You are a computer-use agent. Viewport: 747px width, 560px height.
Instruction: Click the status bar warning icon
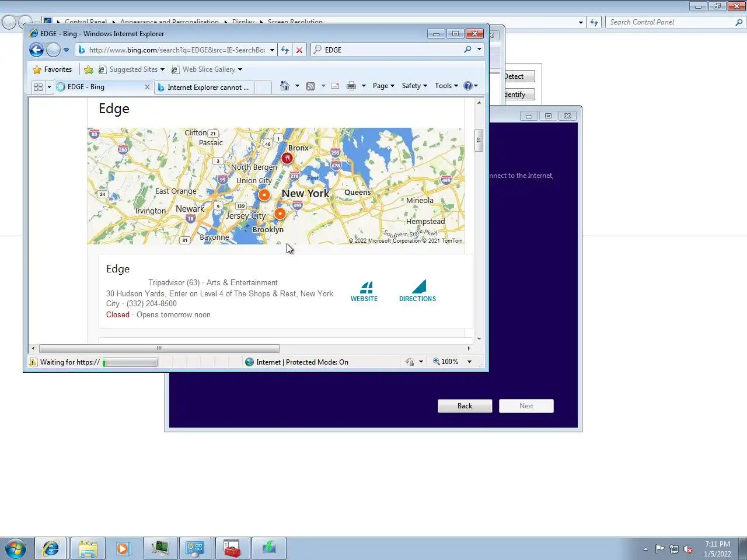(x=33, y=362)
